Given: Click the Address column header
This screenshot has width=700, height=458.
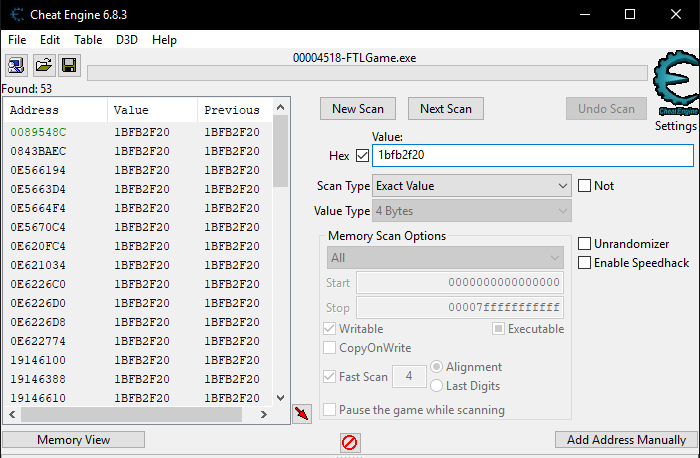Looking at the screenshot, I should click(56, 110).
